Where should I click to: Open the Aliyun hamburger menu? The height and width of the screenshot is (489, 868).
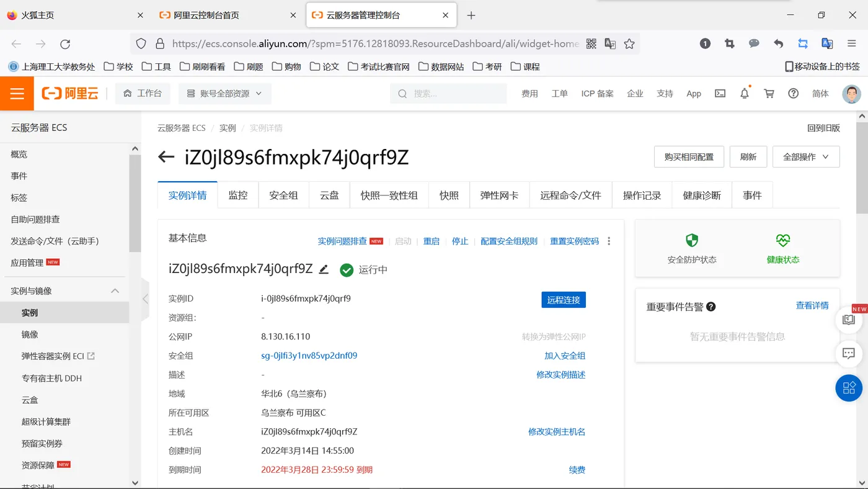pyautogui.click(x=17, y=94)
